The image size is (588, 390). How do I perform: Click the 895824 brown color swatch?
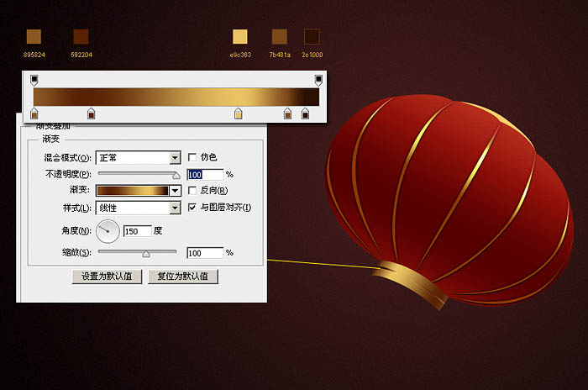[x=34, y=37]
